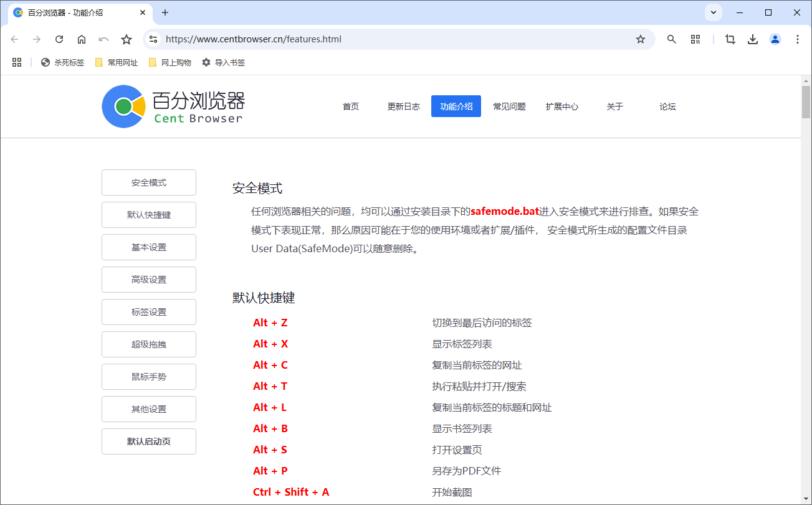View site information in the address bar
Screen dimensions: 812x505
tap(153, 39)
